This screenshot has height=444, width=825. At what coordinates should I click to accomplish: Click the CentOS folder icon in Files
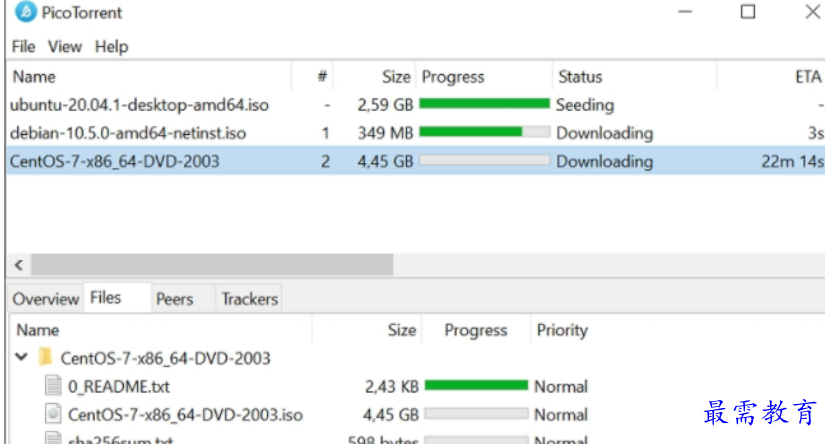point(46,357)
